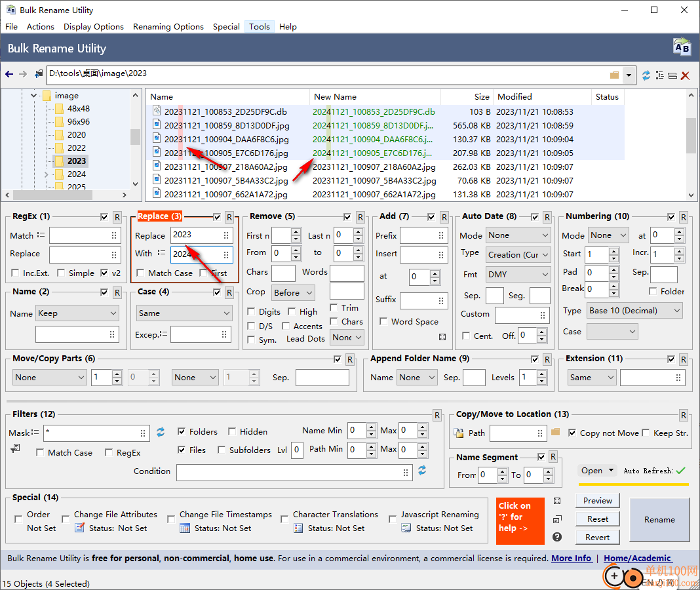Click the Replace 2023 input field

(202, 235)
